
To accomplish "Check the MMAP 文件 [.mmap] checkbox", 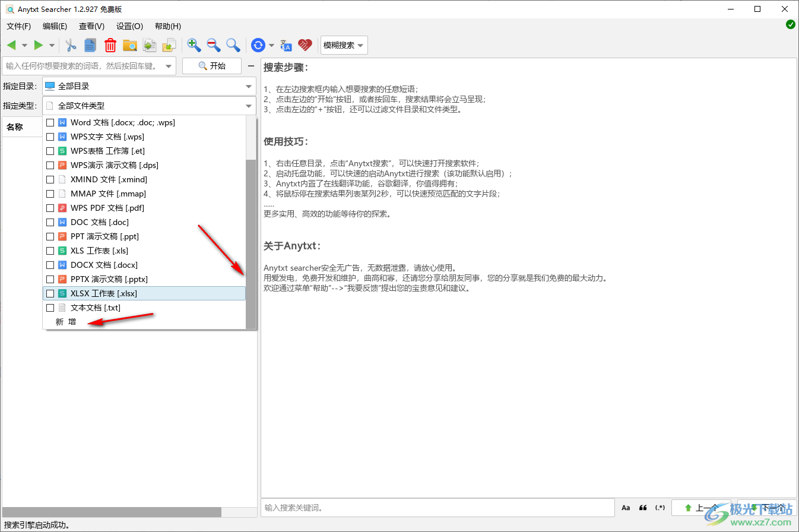I will pos(50,194).
